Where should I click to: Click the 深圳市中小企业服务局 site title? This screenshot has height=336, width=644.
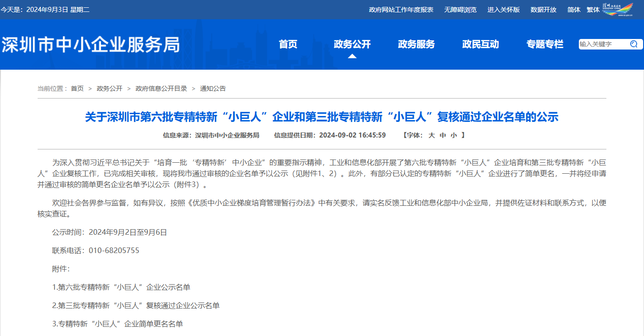pyautogui.click(x=91, y=44)
